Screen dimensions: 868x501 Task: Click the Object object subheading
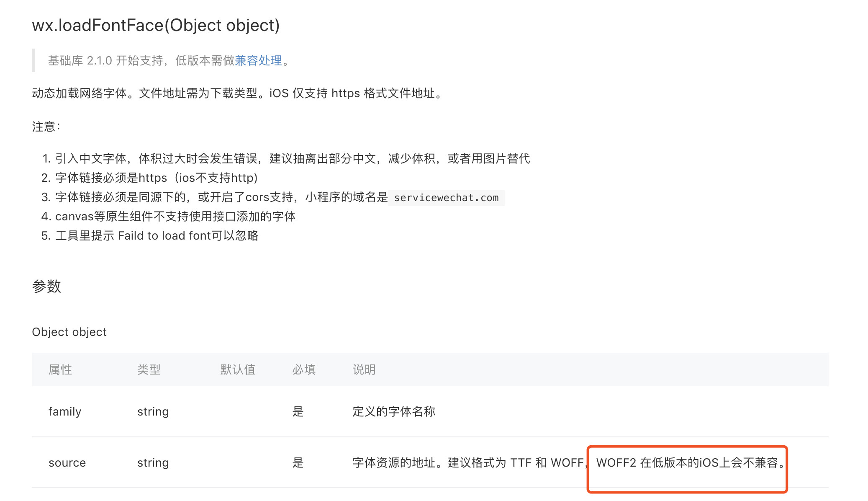tap(69, 332)
